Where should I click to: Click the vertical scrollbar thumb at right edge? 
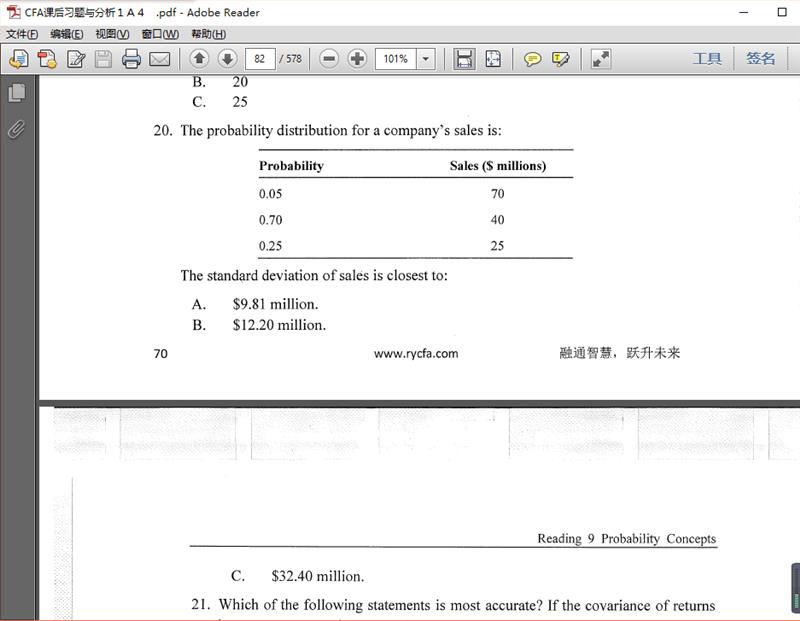pyautogui.click(x=795, y=588)
